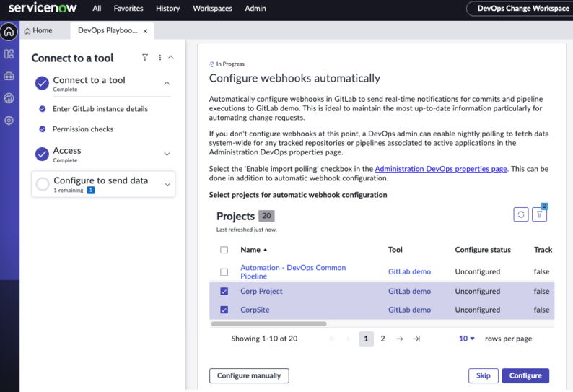Close the DevOps Playbook tab
The image size is (573, 392).
click(x=146, y=31)
